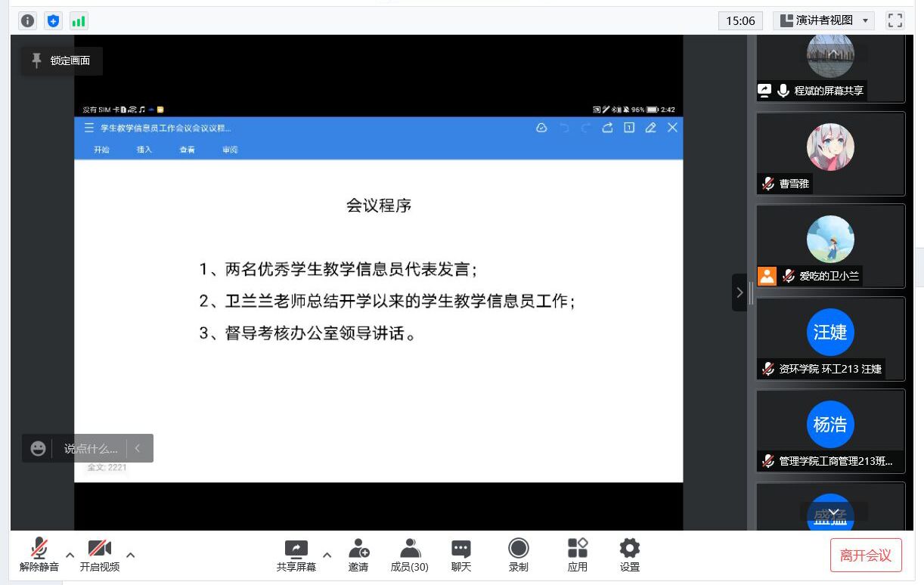This screenshot has width=924, height=585.
Task: Check the green network signal icon
Action: point(79,21)
